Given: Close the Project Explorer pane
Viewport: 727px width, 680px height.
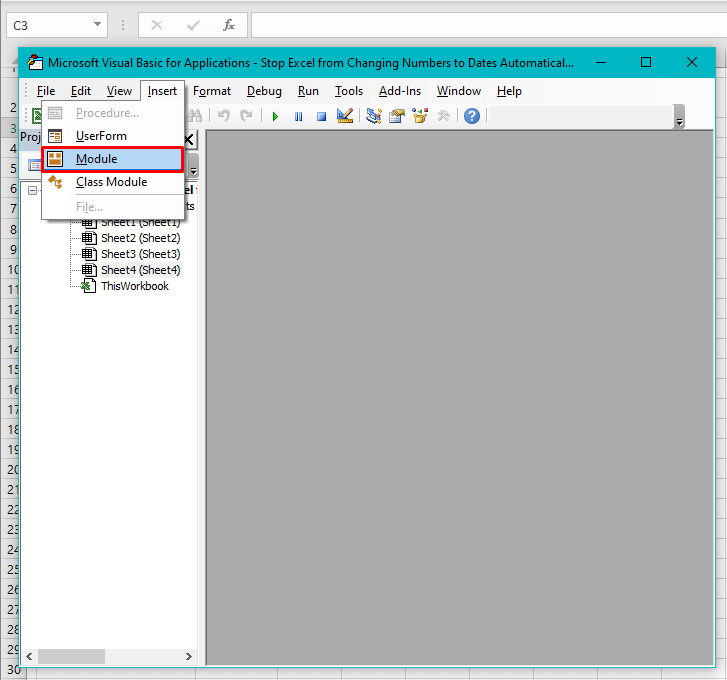Looking at the screenshot, I should click(x=189, y=140).
